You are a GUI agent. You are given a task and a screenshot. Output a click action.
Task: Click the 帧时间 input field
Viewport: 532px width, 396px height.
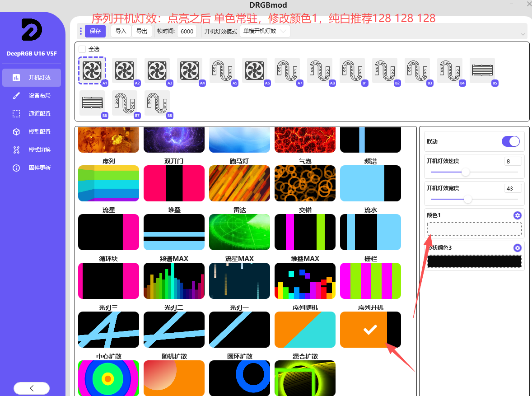[x=187, y=32]
